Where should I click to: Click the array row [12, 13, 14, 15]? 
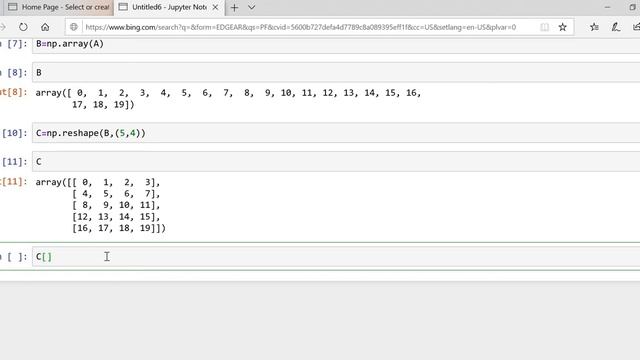(116, 217)
